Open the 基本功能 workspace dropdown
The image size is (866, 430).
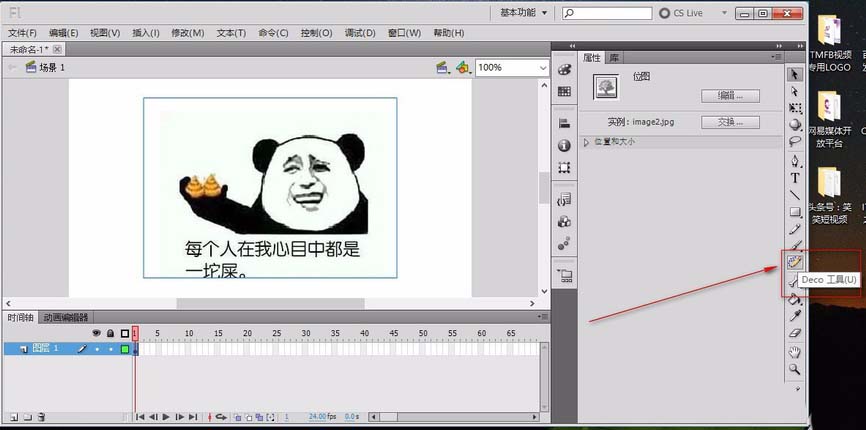(x=524, y=13)
